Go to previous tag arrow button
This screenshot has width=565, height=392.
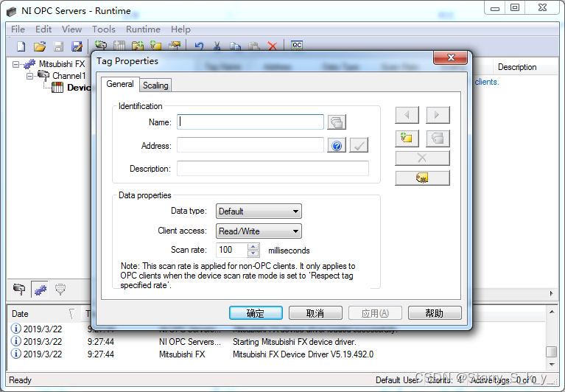tap(407, 115)
